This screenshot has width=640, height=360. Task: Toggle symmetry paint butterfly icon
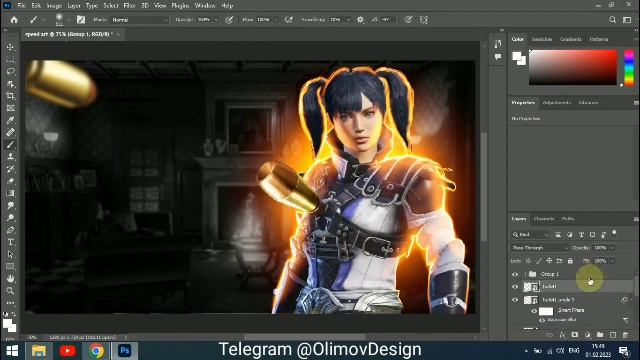point(424,20)
